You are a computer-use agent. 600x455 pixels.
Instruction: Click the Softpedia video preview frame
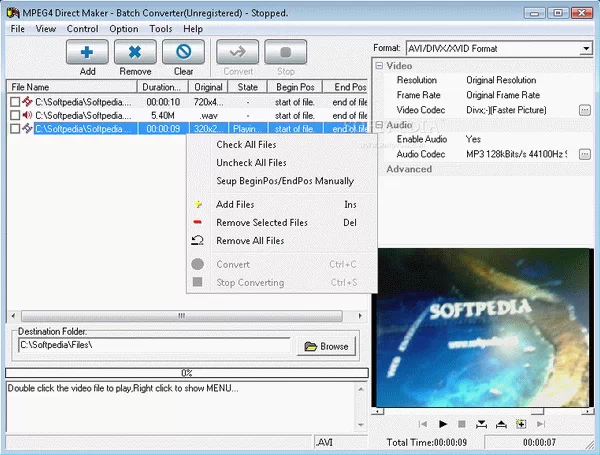(483, 328)
